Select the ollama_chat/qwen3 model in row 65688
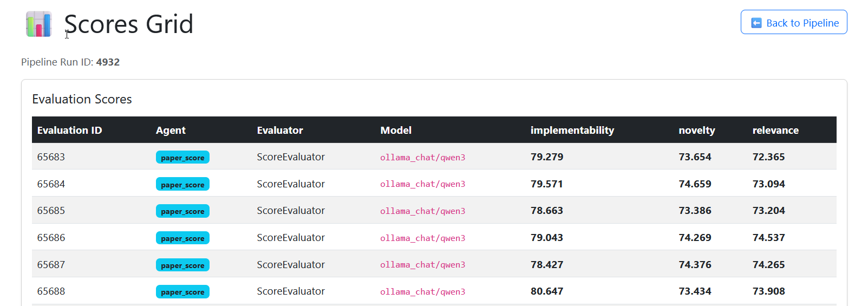Image resolution: width=868 pixels, height=306 pixels. (x=422, y=292)
